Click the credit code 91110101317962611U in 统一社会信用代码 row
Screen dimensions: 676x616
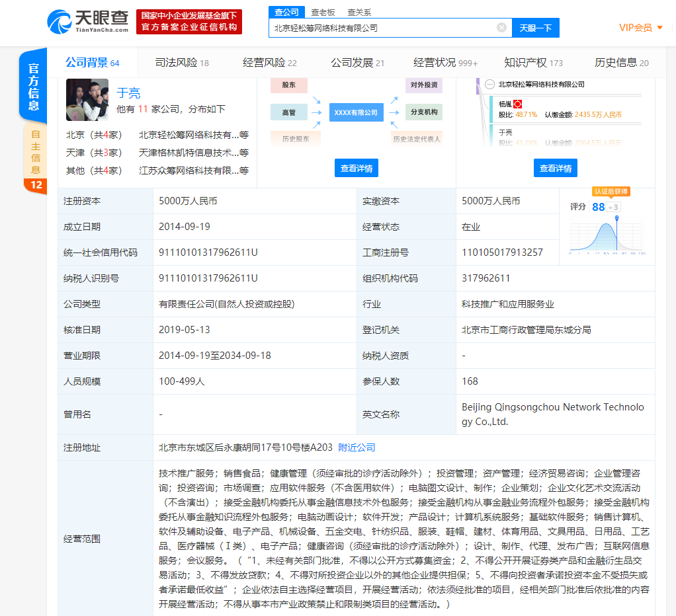pyautogui.click(x=208, y=252)
